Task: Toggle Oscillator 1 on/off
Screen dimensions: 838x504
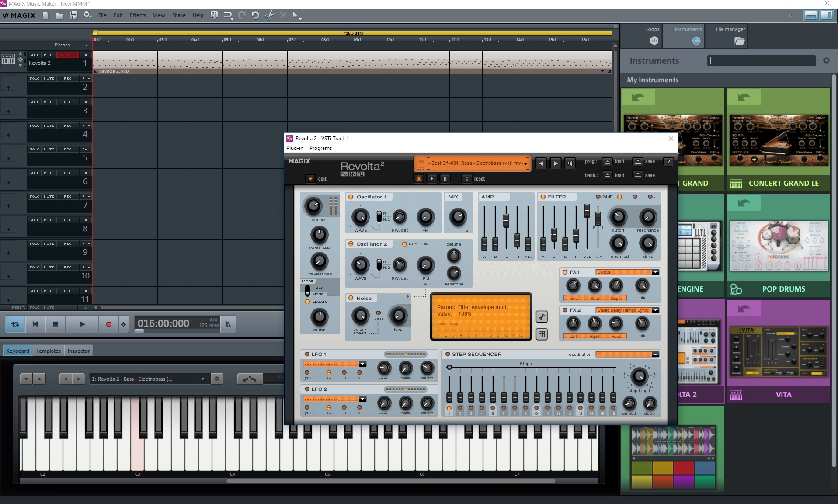Action: click(351, 197)
